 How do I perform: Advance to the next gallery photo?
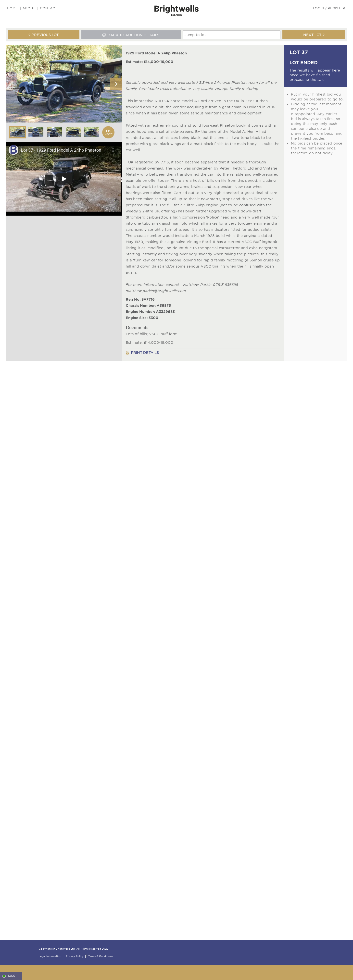coord(116,84)
